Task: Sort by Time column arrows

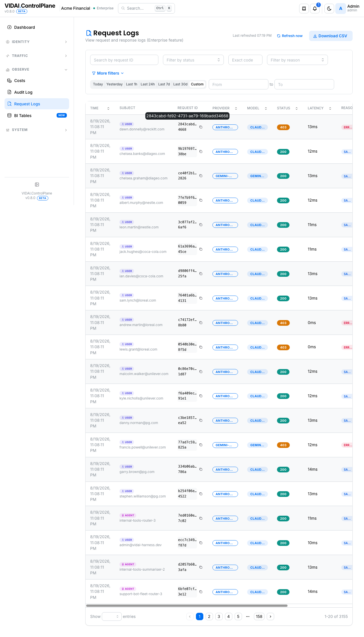Action: (x=108, y=108)
